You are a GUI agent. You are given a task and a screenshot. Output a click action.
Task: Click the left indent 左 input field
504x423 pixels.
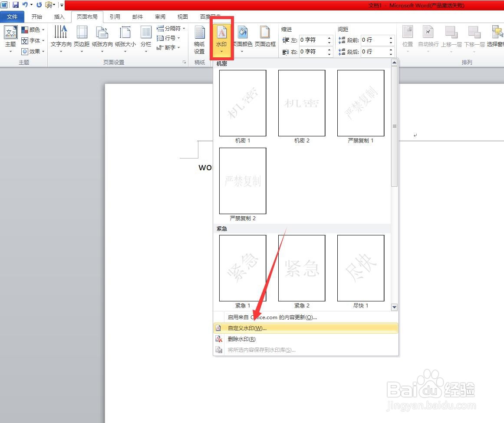[313, 40]
